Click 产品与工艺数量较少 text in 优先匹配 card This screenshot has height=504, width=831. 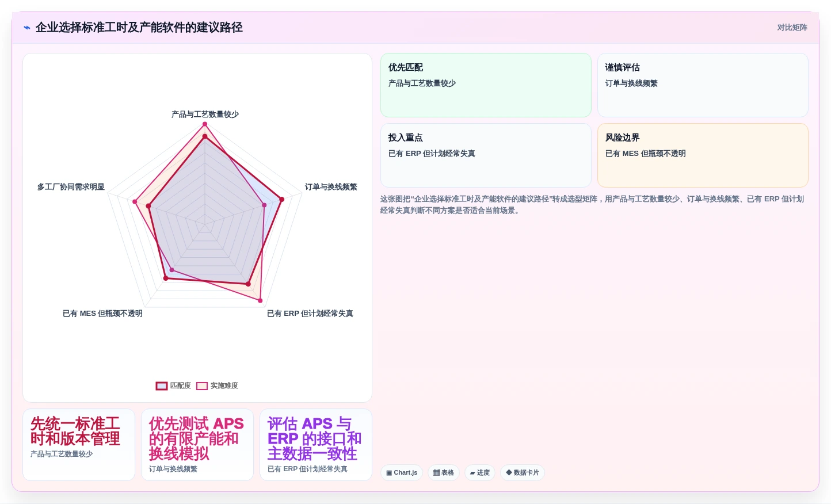point(422,83)
